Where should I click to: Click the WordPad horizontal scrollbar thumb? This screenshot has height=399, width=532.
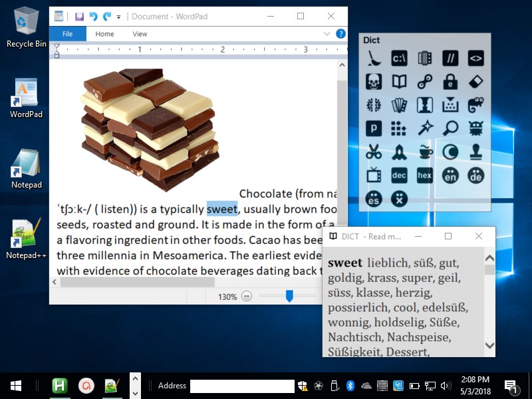[138, 281]
